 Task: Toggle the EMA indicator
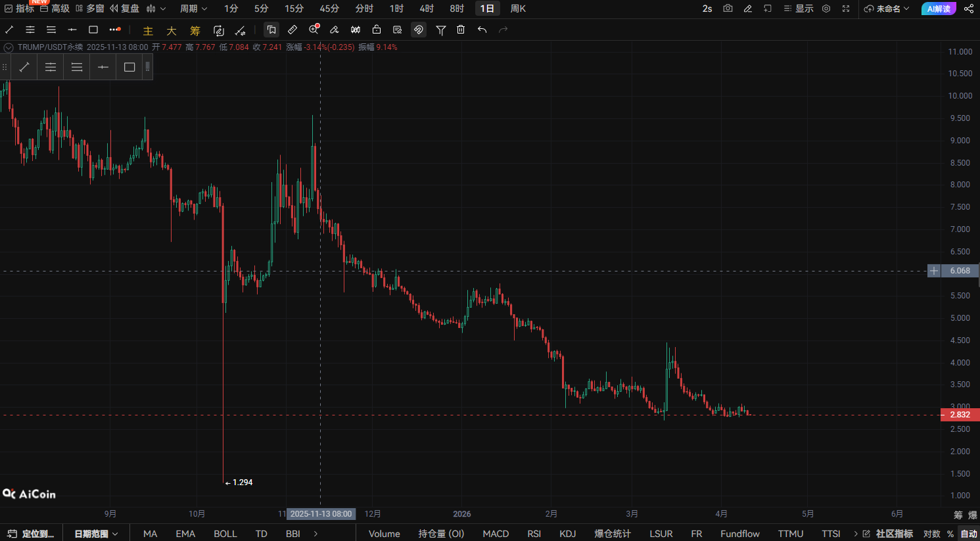(185, 533)
